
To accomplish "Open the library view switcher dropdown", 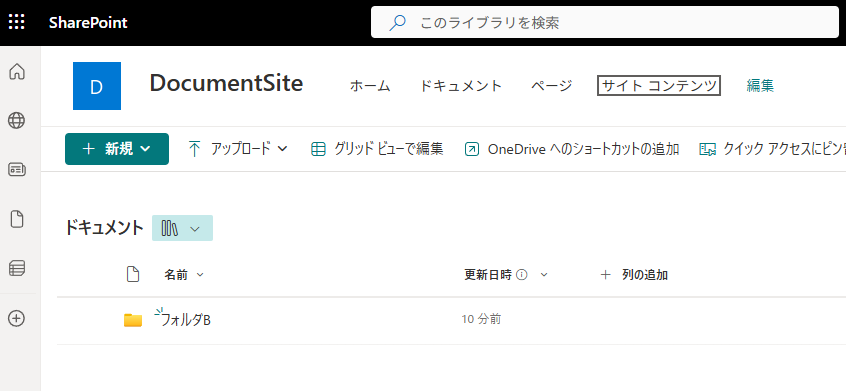I will click(x=182, y=228).
